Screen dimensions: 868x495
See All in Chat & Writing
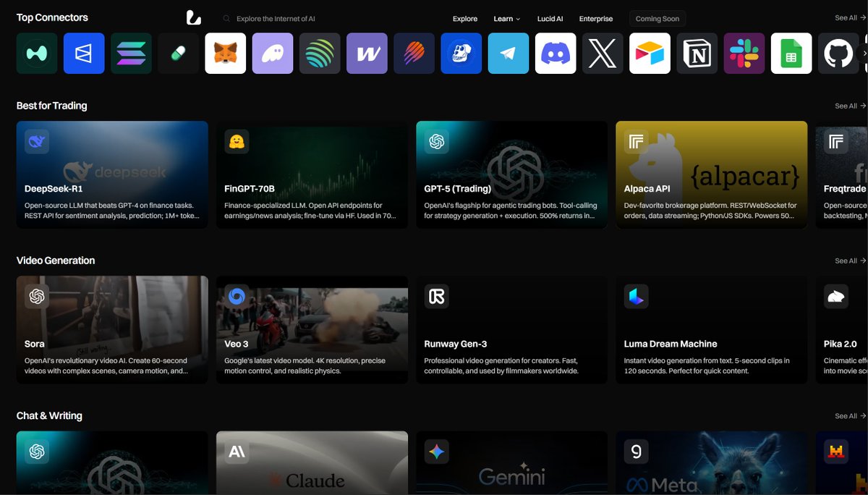[850, 416]
